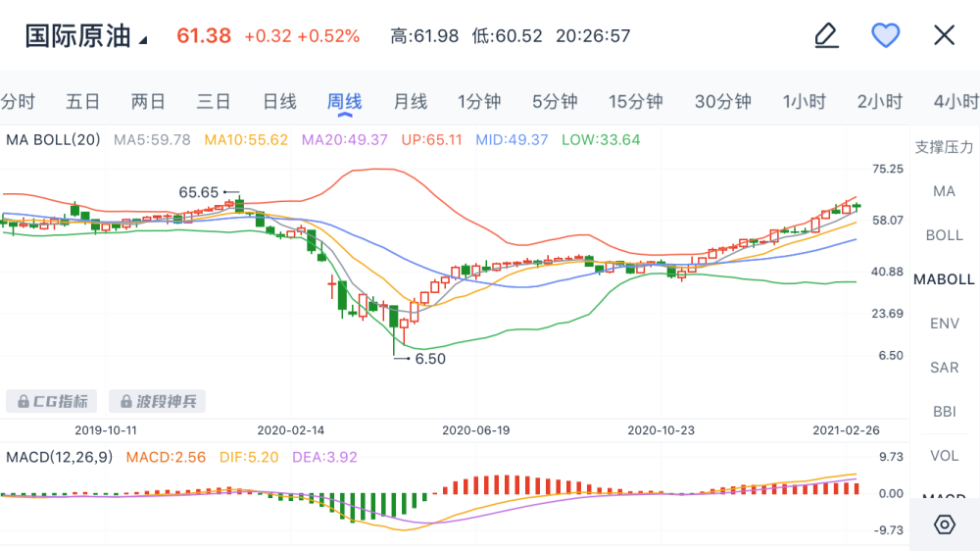Click the MA BOLL(20) indicator label
This screenshot has height=551, width=980.
(x=53, y=139)
